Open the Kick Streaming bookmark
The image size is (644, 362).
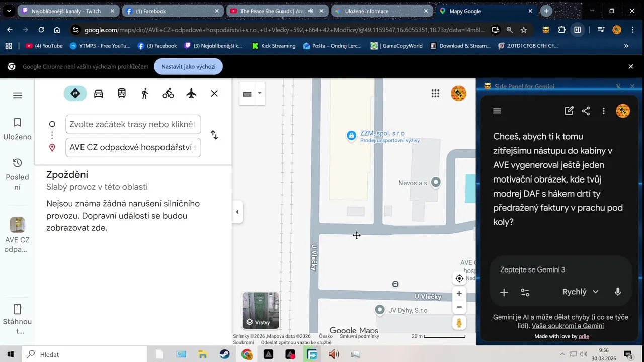click(273, 46)
